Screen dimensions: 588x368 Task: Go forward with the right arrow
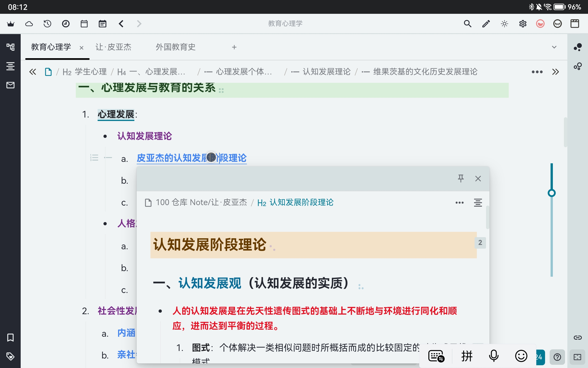tap(139, 24)
